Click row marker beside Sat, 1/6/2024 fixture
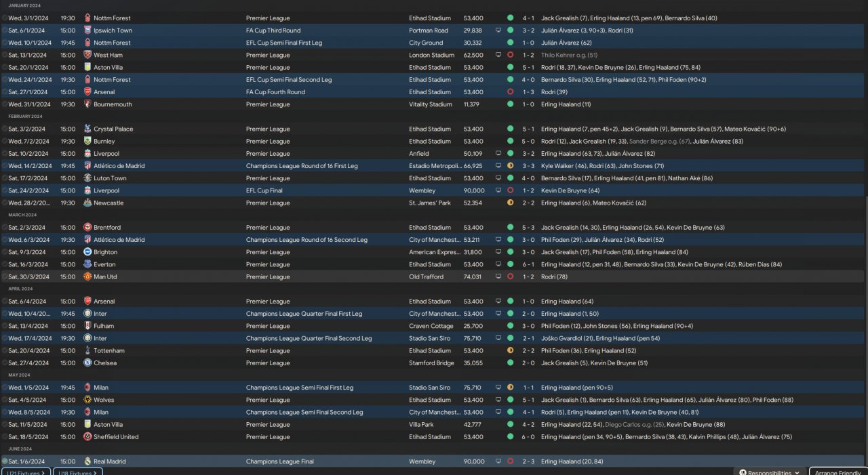This screenshot has height=475, width=868. pos(5,461)
